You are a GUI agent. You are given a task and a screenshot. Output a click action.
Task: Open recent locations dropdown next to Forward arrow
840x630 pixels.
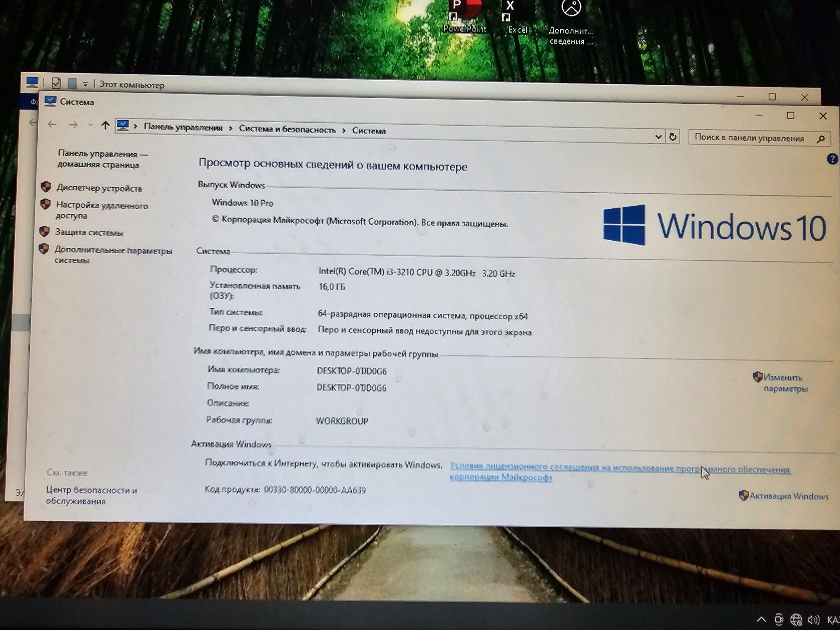(x=90, y=125)
